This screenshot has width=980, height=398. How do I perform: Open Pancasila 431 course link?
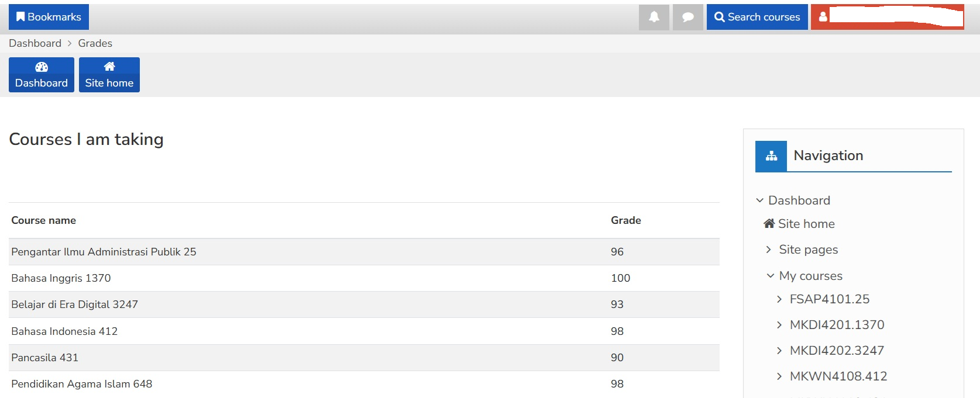[44, 358]
